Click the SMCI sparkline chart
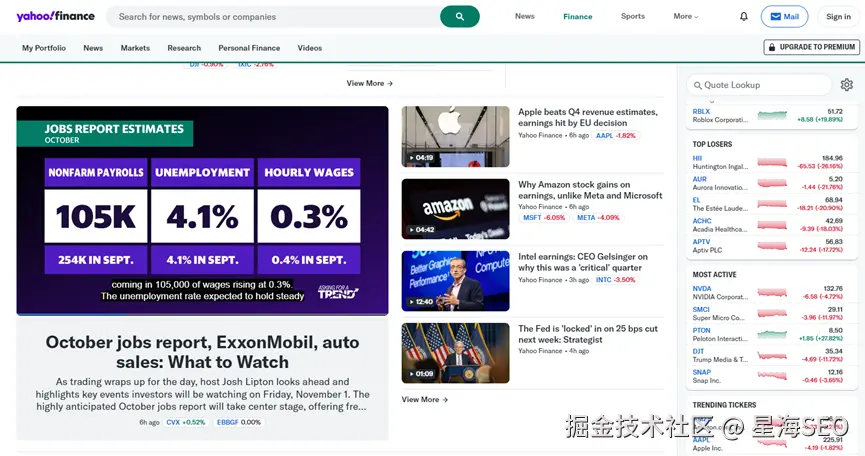The height and width of the screenshot is (456, 865). [x=772, y=314]
